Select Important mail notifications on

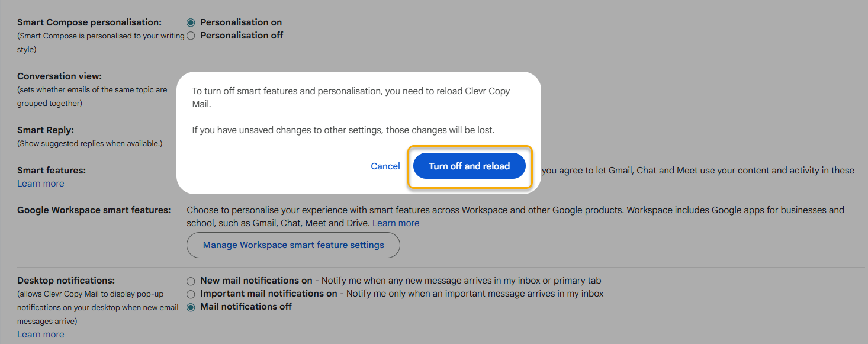[191, 294]
